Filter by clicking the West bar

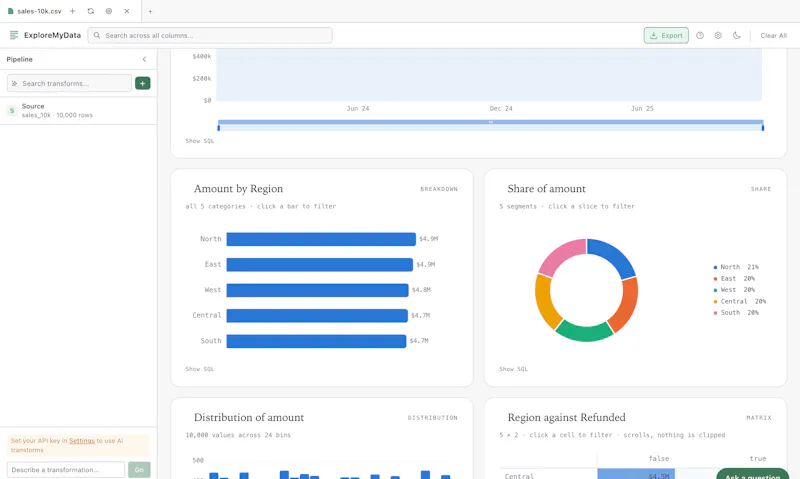[x=317, y=290]
